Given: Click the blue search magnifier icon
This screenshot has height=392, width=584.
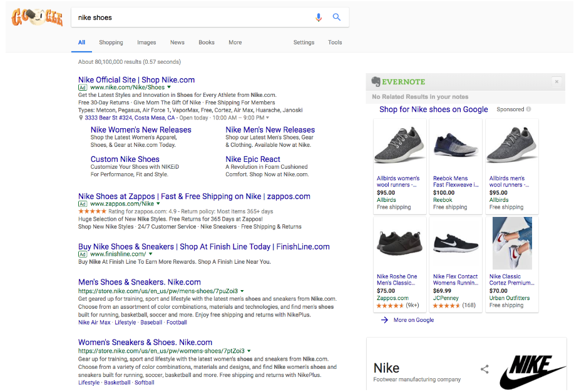Looking at the screenshot, I should click(x=337, y=17).
